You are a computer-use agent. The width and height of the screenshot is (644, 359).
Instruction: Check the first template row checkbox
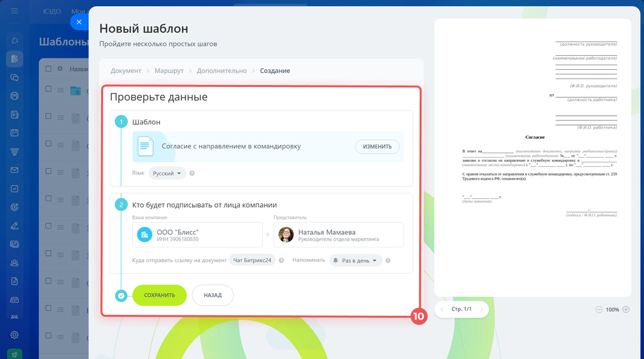[x=49, y=89]
